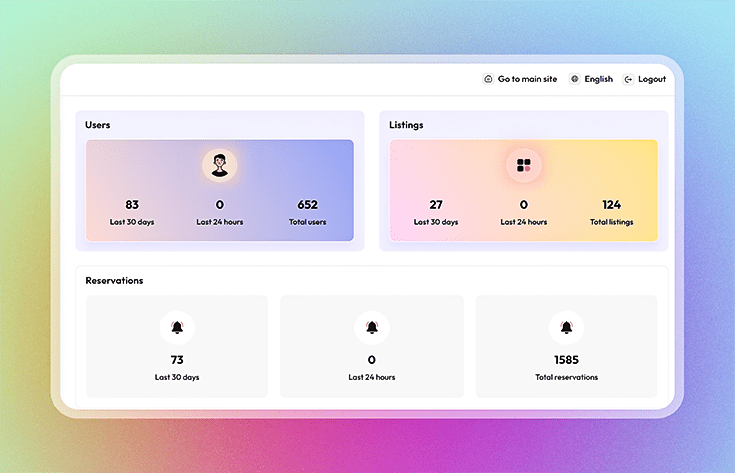This screenshot has width=735, height=473.
Task: Click the 1585 total reservations number
Action: point(566,360)
